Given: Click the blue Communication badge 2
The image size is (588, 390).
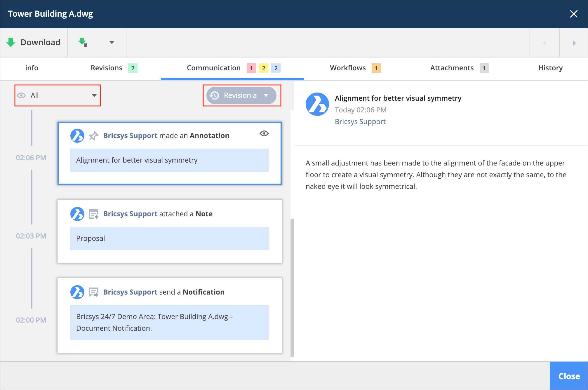Looking at the screenshot, I should (x=276, y=68).
